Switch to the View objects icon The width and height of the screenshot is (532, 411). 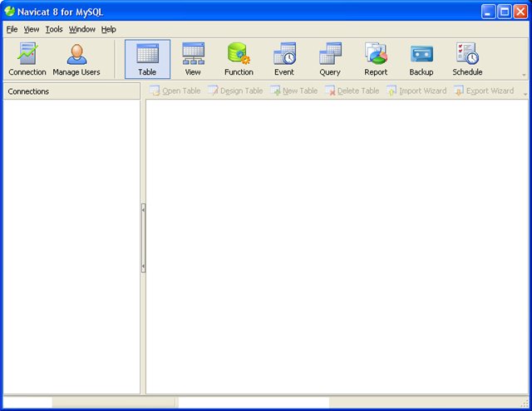click(193, 59)
